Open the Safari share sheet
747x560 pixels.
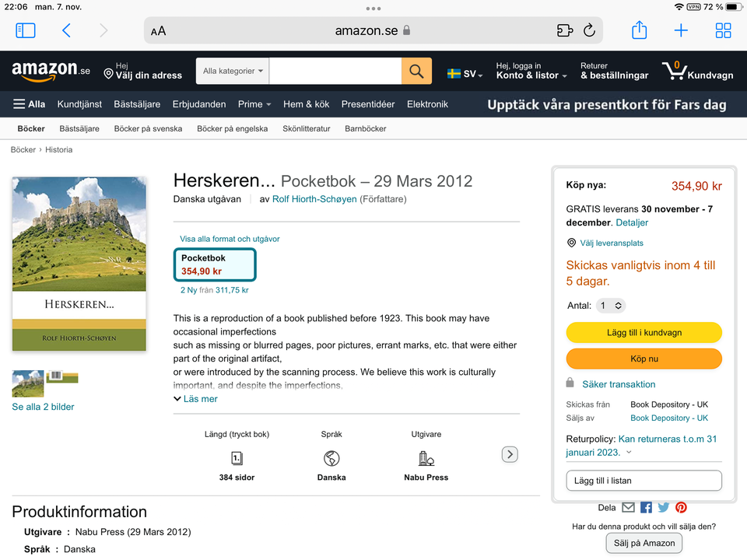tap(639, 30)
